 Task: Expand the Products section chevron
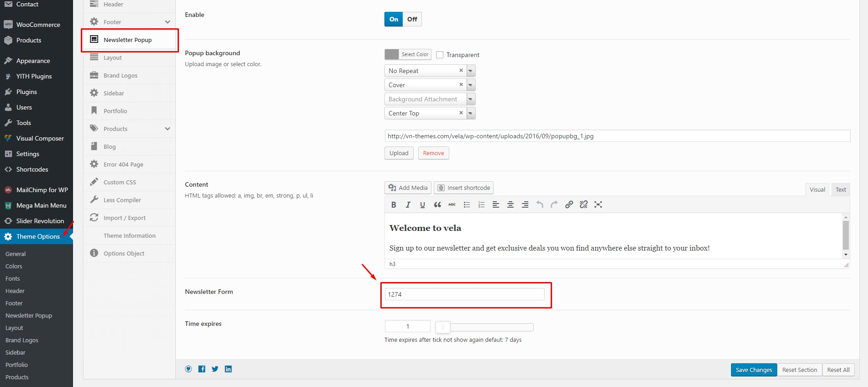click(168, 129)
